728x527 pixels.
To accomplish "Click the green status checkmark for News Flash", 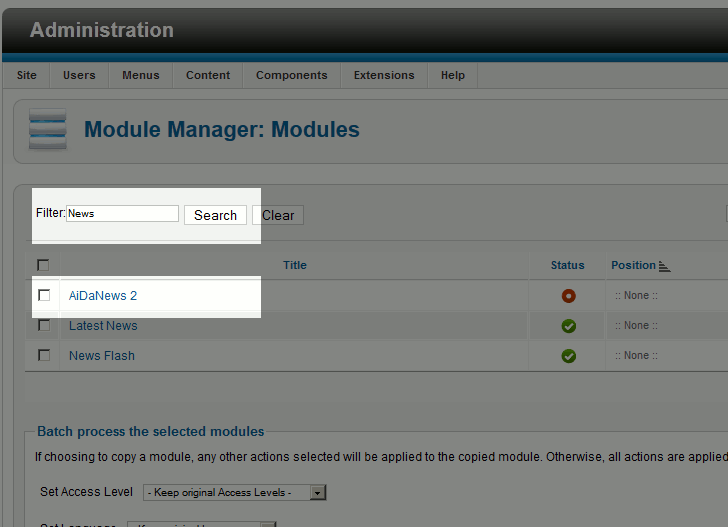I will tap(568, 356).
